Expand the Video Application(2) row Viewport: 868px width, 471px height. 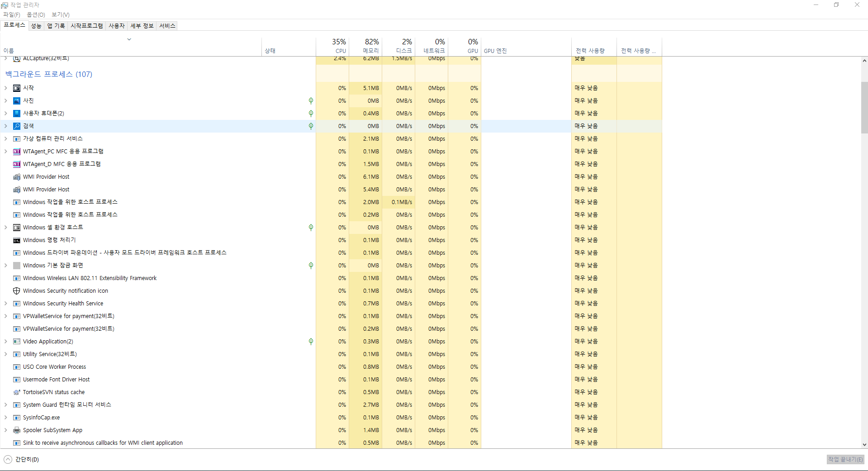pos(6,342)
